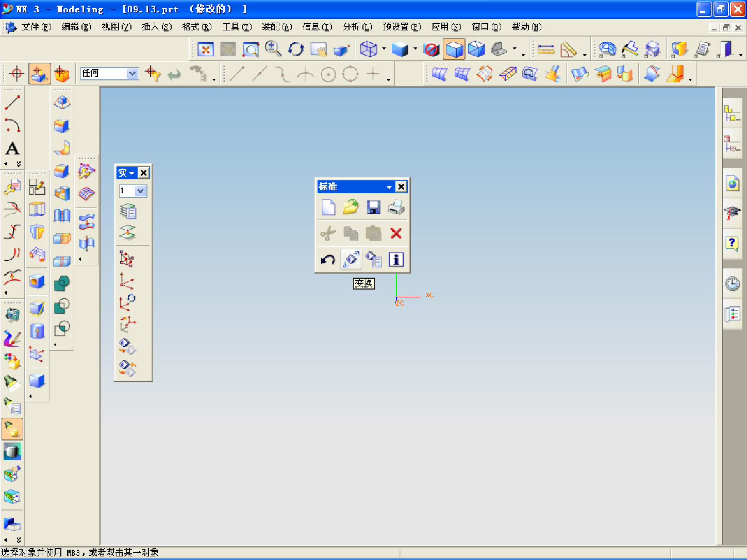Click the Fit view icon
747x560 pixels.
pyautogui.click(x=206, y=49)
